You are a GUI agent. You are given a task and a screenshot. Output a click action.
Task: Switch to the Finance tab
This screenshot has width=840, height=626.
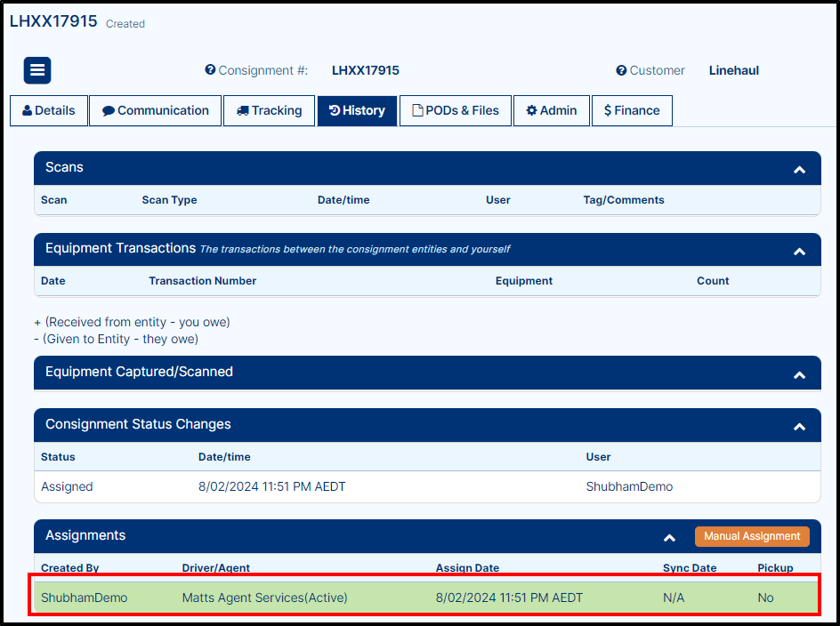632,111
